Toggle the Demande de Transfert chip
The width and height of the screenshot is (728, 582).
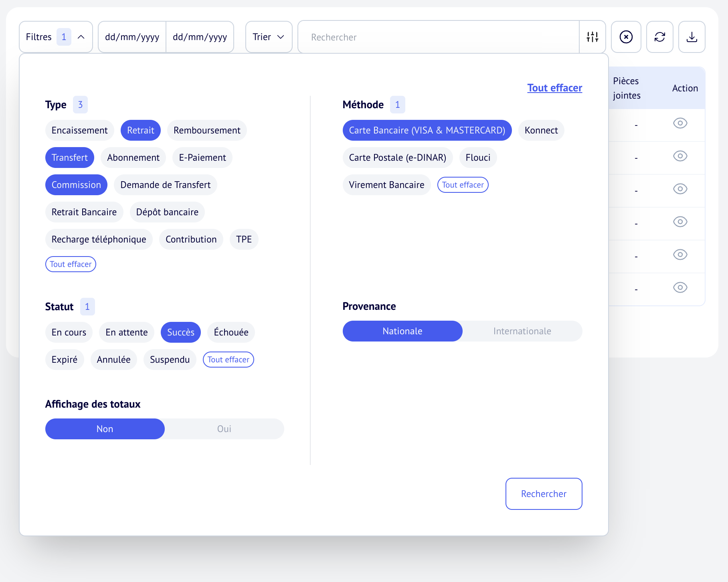tap(165, 185)
